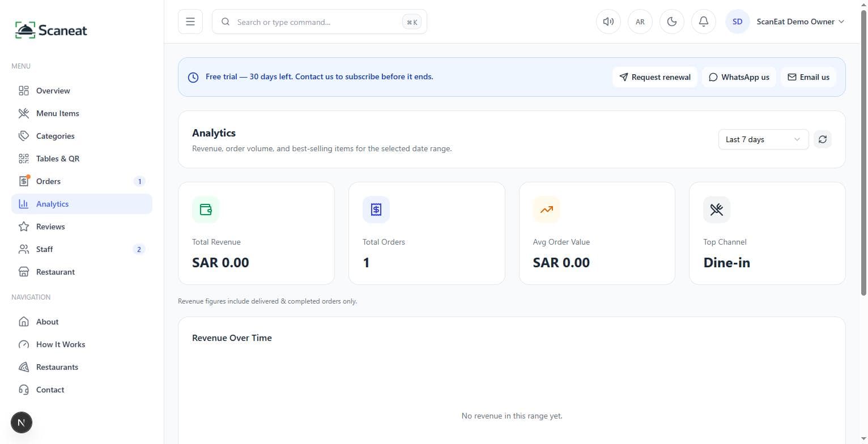Image resolution: width=868 pixels, height=444 pixels.
Task: Click the free trial clock icon
Action: click(193, 77)
